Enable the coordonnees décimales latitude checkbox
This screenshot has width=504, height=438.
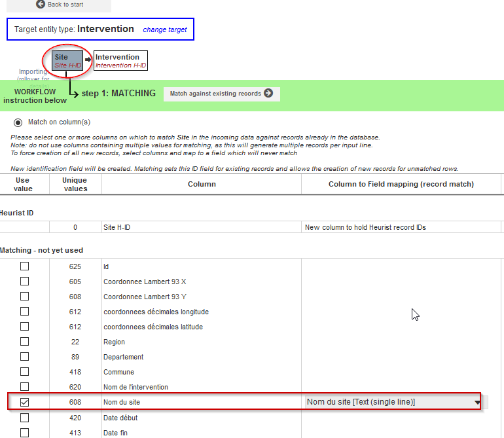(x=24, y=327)
